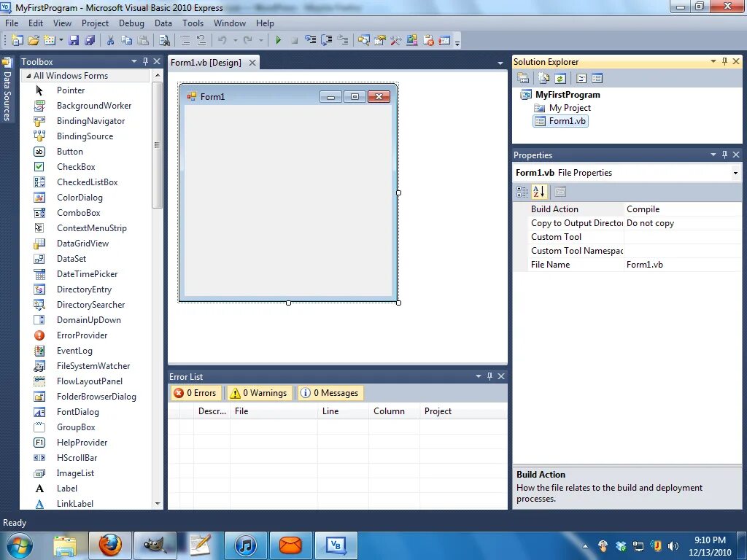
Task: Open the Toolbox window position dropdown
Action: click(134, 61)
